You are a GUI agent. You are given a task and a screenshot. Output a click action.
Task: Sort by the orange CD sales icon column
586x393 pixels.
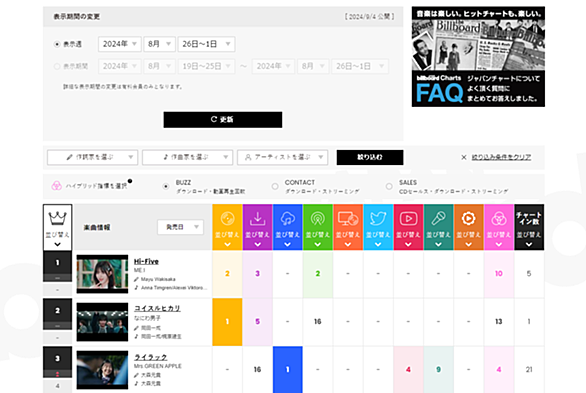tap(227, 227)
